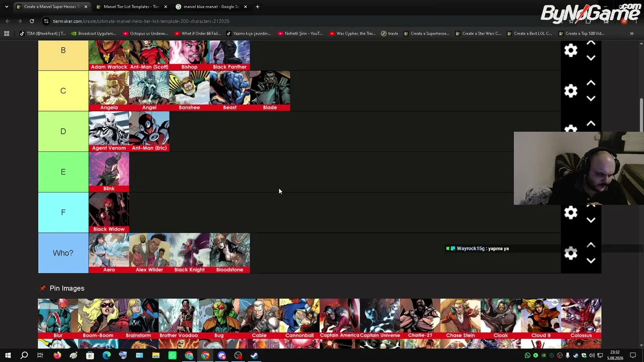This screenshot has width=644, height=362.
Task: Click the address bar URL
Action: tap(141, 21)
